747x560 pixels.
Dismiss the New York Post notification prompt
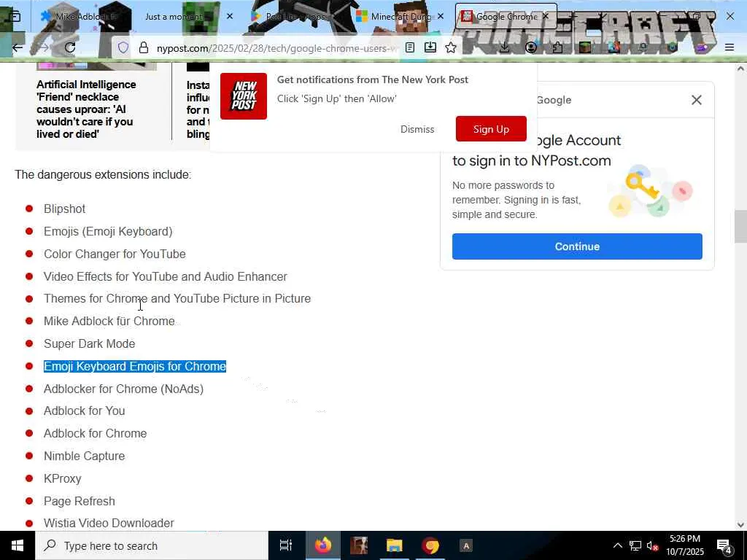417,129
